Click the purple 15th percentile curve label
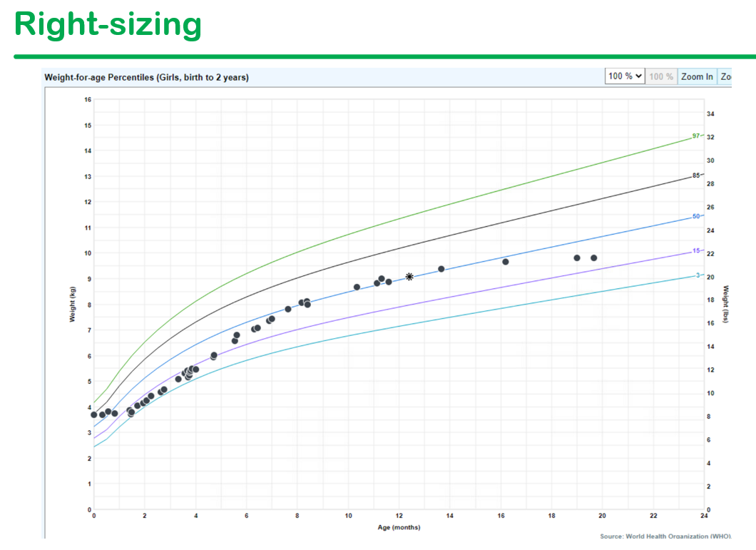The width and height of the screenshot is (756, 550). pos(695,251)
